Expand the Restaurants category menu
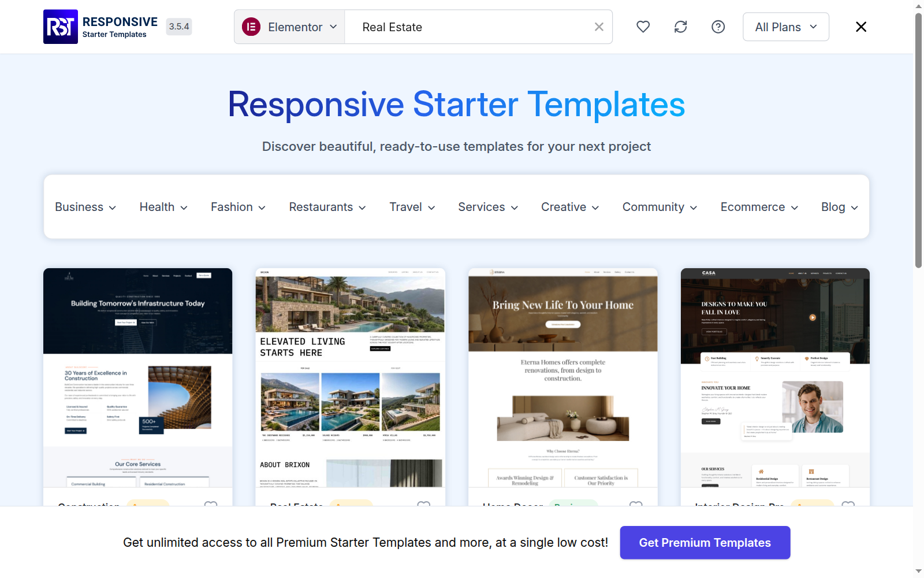This screenshot has width=924, height=578. (x=327, y=207)
